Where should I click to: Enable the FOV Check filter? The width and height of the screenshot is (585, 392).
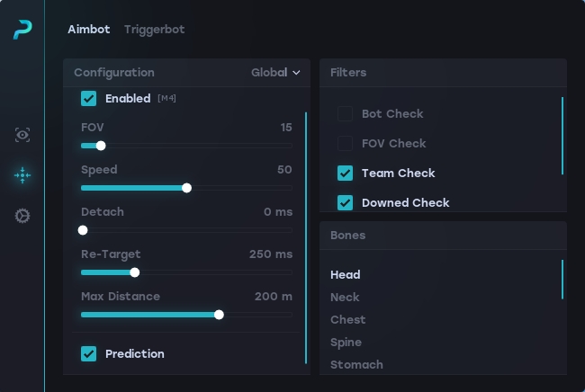(345, 144)
